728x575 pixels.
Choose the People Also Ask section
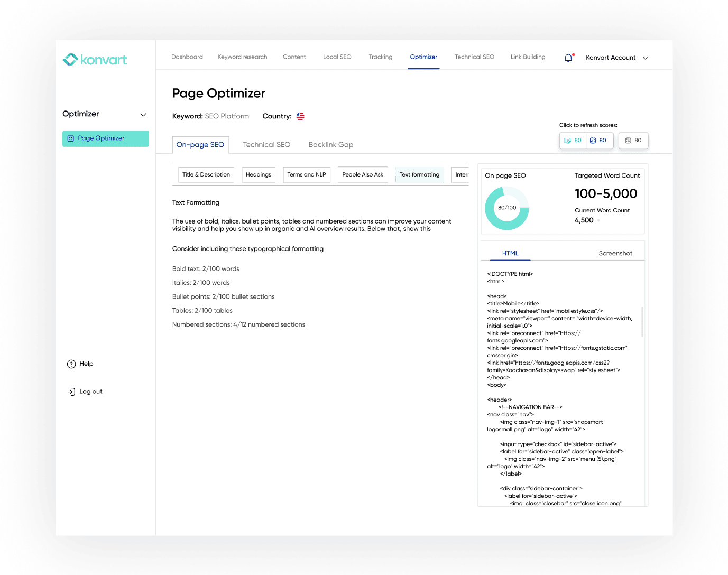tap(362, 175)
